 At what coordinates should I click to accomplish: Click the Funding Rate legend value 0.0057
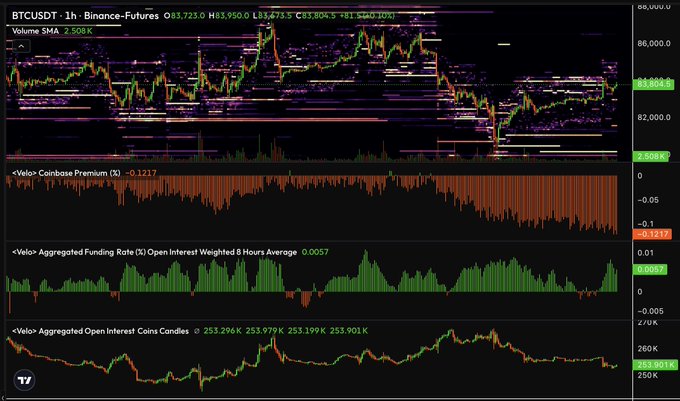pos(315,252)
